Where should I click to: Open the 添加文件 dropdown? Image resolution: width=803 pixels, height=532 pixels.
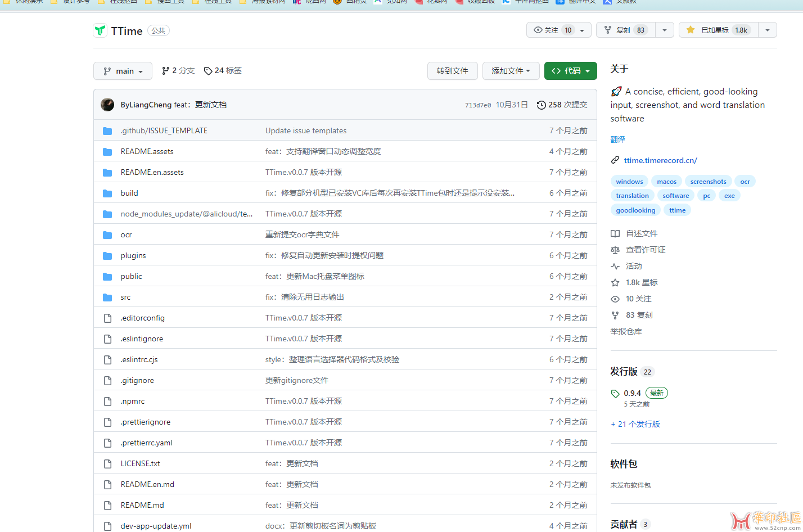click(x=511, y=71)
